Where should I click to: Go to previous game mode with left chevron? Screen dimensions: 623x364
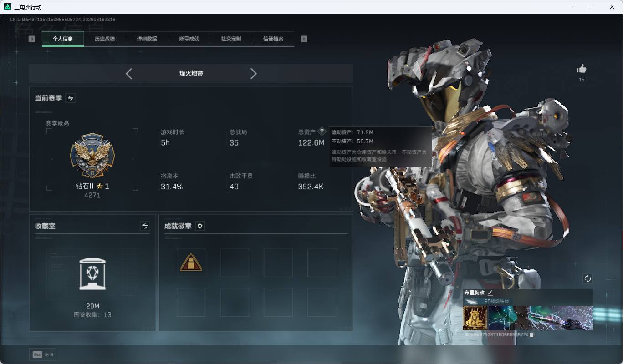click(129, 74)
